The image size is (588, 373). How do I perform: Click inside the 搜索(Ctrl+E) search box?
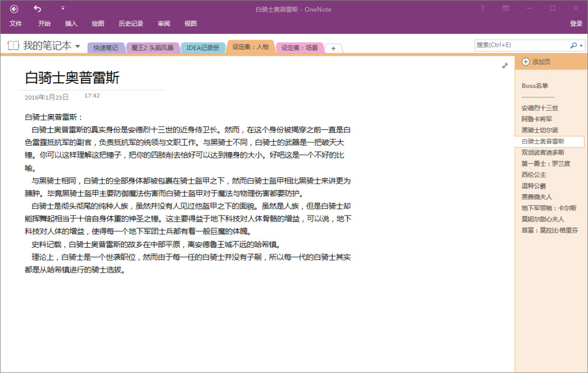click(x=525, y=44)
